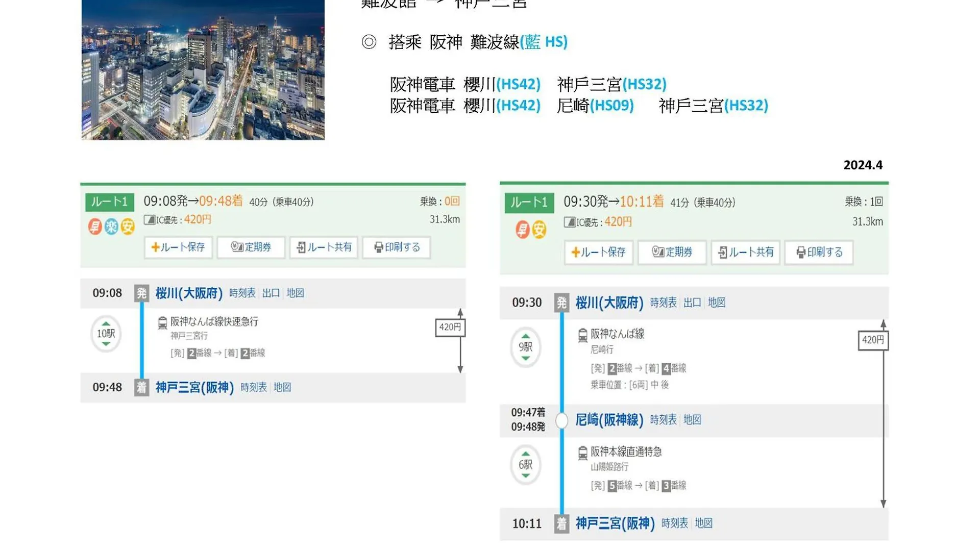Open 尼崎(阪神線) station link

(609, 420)
